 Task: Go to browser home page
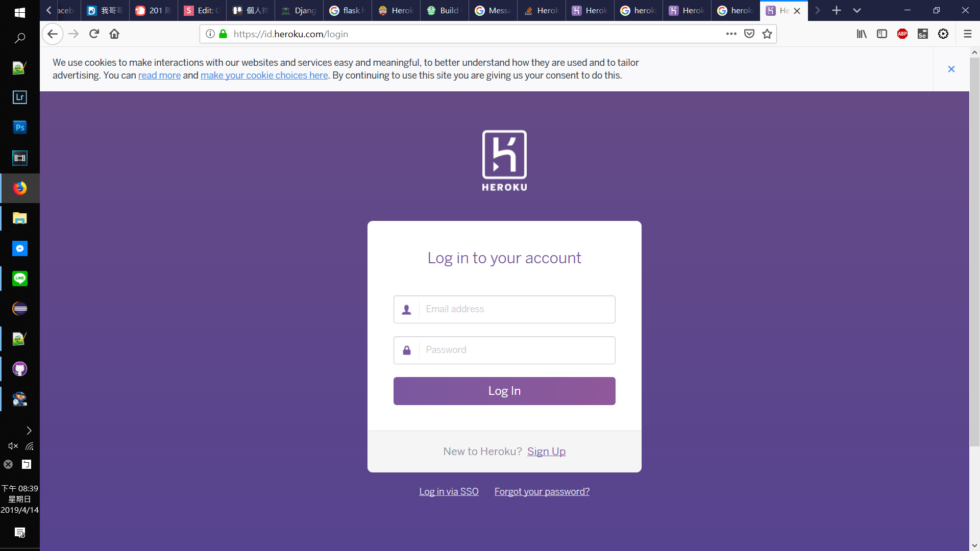point(114,34)
